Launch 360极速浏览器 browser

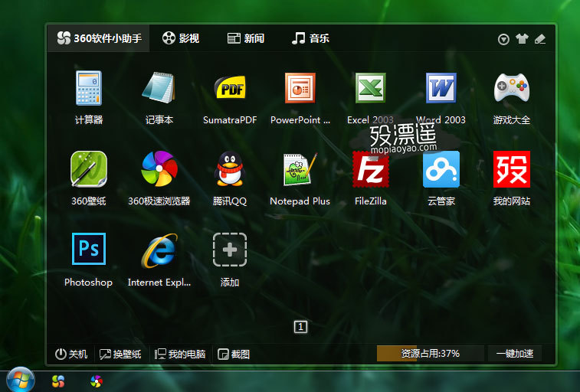159,169
